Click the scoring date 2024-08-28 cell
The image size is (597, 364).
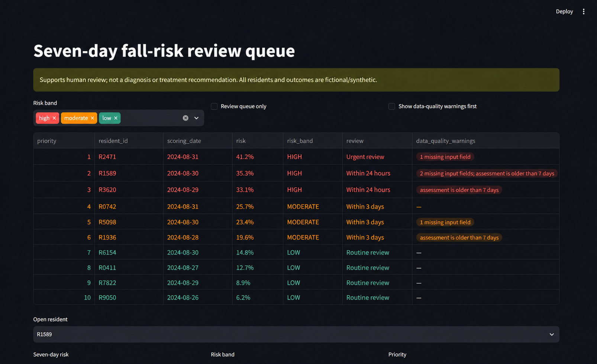(198, 237)
